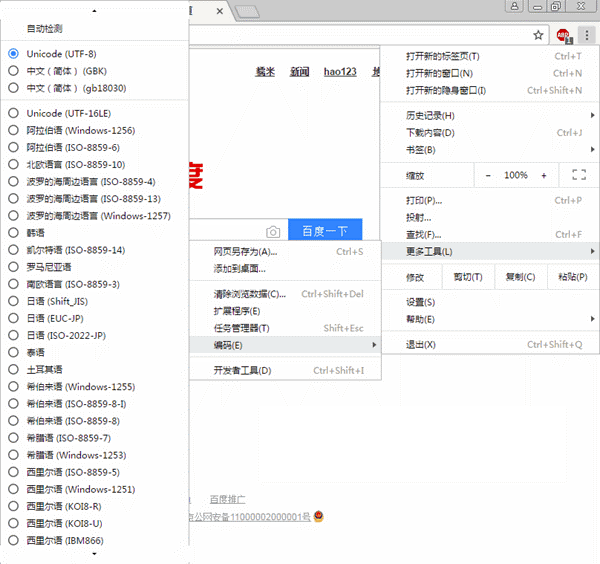The image size is (600, 564).
Task: Choose 清除浏览数据(C)... menu item
Action: click(x=285, y=294)
